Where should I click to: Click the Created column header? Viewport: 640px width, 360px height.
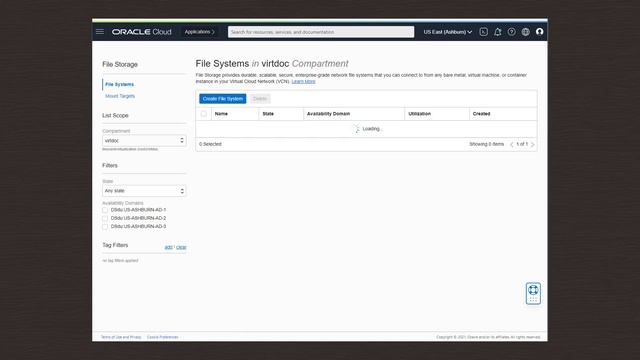[481, 114]
